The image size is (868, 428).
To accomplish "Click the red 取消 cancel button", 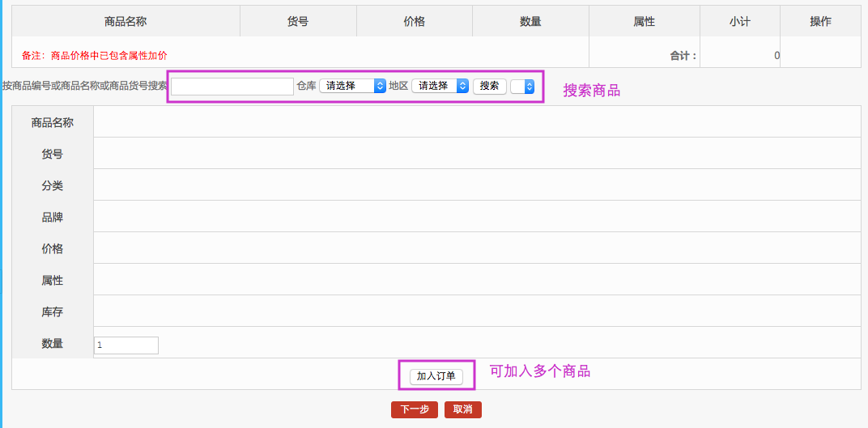I will [x=463, y=409].
